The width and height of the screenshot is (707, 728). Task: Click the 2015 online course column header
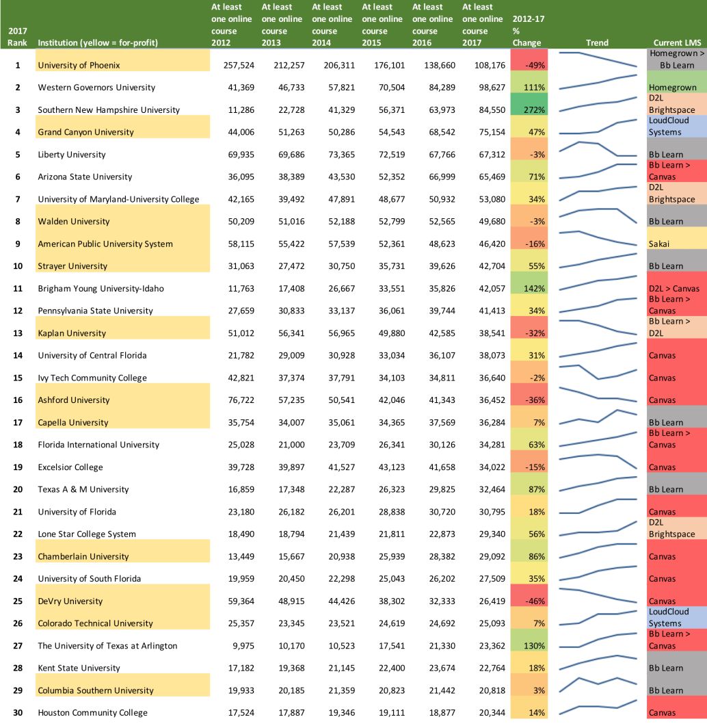click(x=382, y=25)
